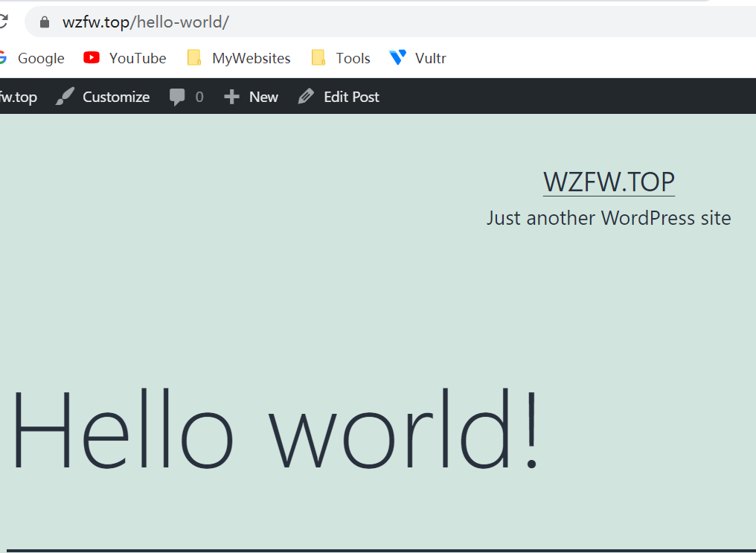Click the MyWebsites folder icon
The height and width of the screenshot is (553, 756).
click(x=193, y=58)
